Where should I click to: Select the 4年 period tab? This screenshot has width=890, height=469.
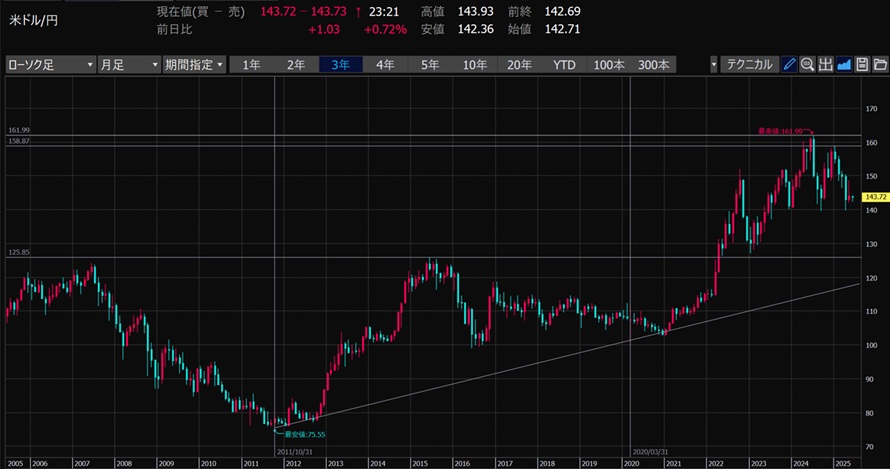pyautogui.click(x=385, y=65)
